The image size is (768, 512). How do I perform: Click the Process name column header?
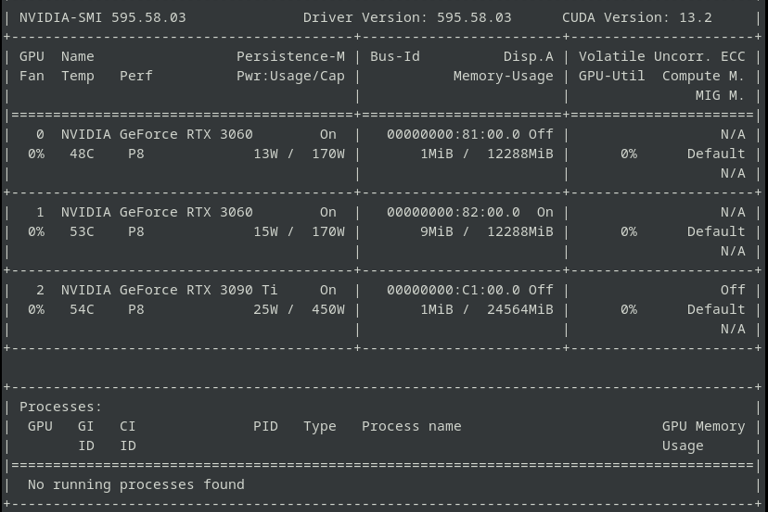click(x=411, y=426)
